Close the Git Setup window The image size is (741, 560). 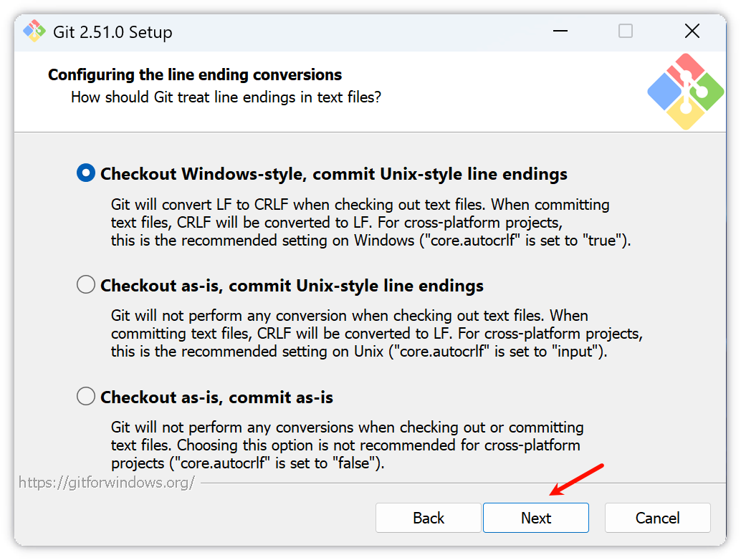pos(692,32)
